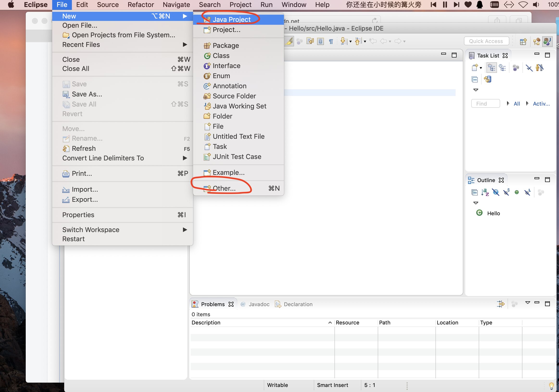Click New Task icon in Task List

[x=475, y=68]
